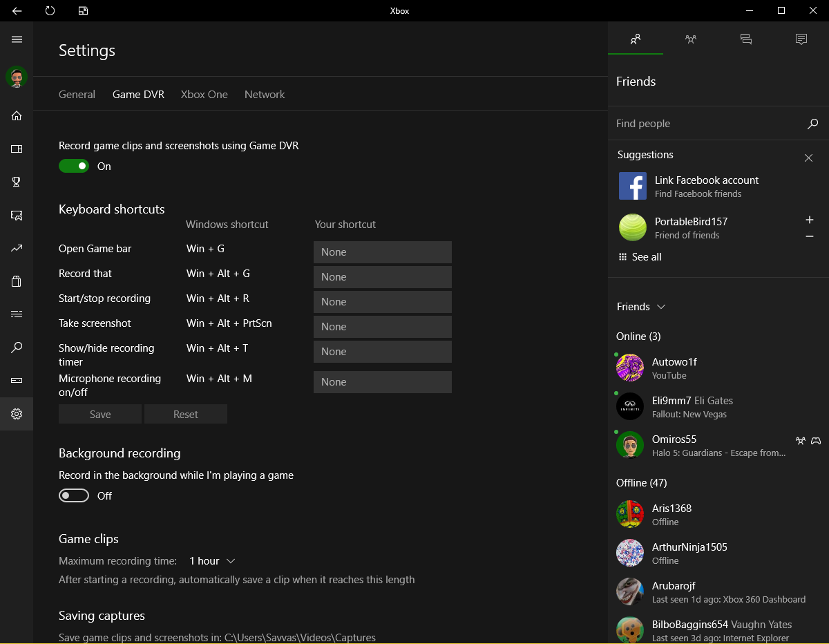Image resolution: width=829 pixels, height=644 pixels.
Task: Enable Background recording toggle
Action: tap(74, 495)
